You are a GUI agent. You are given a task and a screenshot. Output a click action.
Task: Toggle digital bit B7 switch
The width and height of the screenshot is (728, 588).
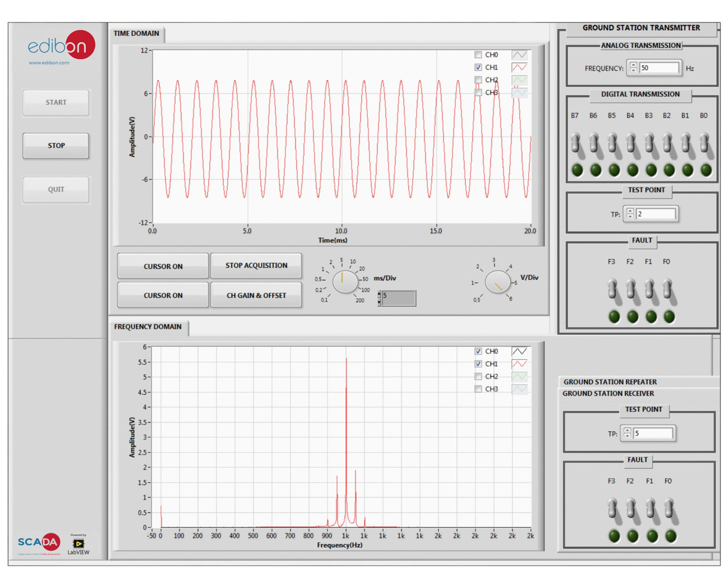coord(576,143)
